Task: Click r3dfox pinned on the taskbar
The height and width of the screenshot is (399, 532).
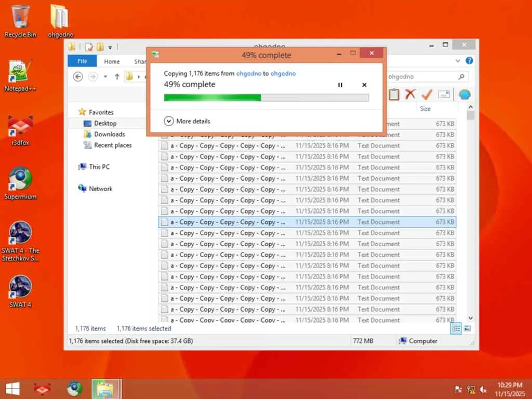Action: pyautogui.click(x=42, y=389)
